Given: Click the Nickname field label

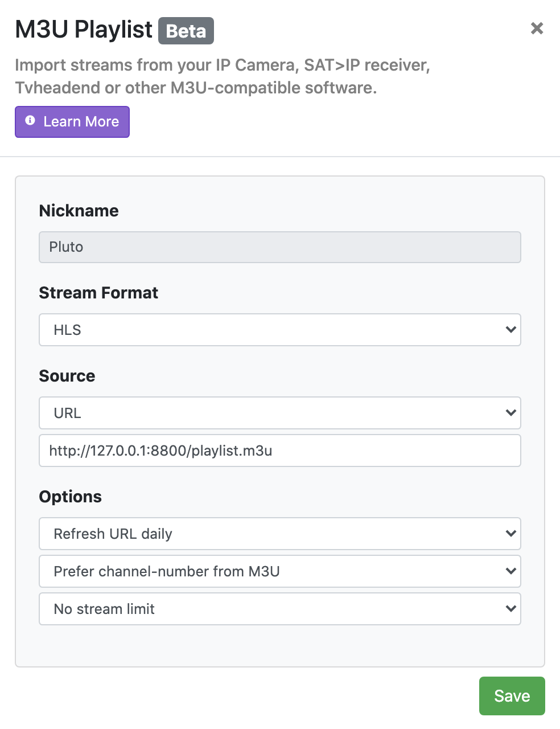Looking at the screenshot, I should tap(79, 211).
